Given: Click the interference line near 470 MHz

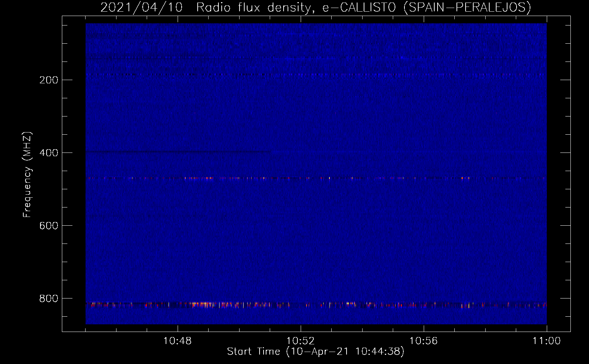Looking at the screenshot, I should (x=316, y=178).
